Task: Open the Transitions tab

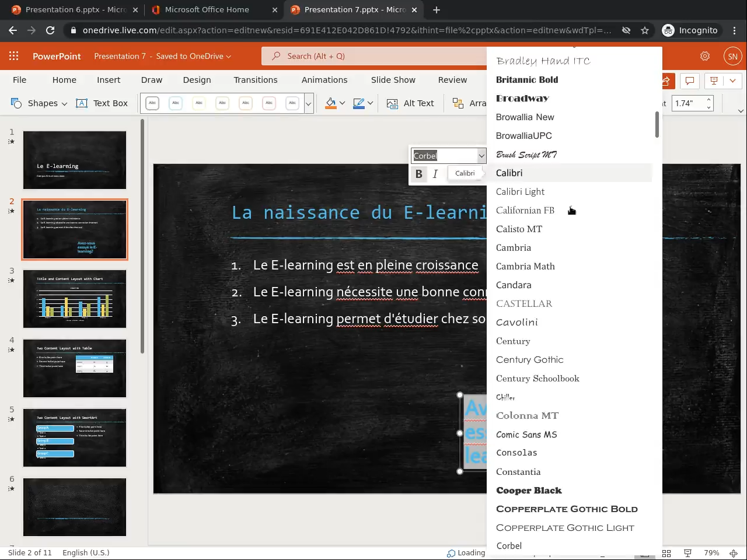Action: pyautogui.click(x=255, y=80)
